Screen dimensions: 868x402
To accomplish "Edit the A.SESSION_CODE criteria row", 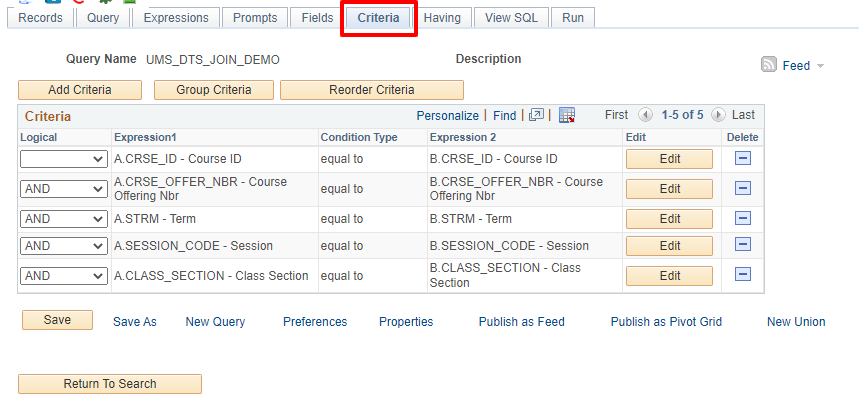I will (x=669, y=245).
